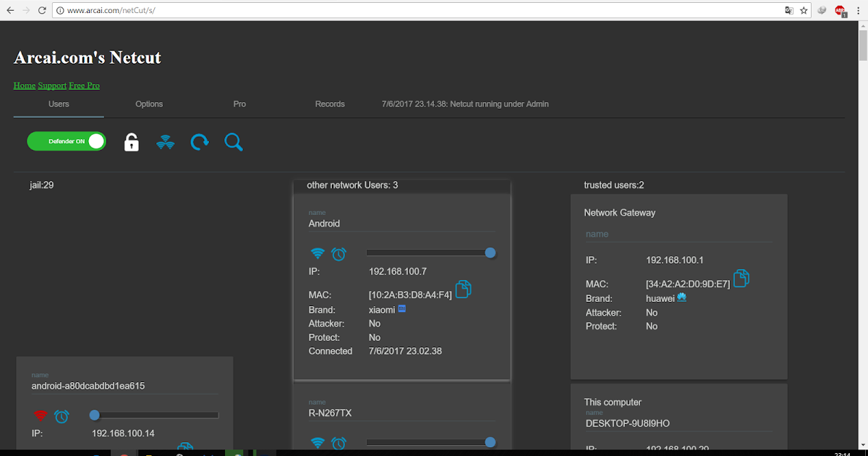This screenshot has width=868, height=456.
Task: Click red wifi icon on jailed android device
Action: coord(41,415)
